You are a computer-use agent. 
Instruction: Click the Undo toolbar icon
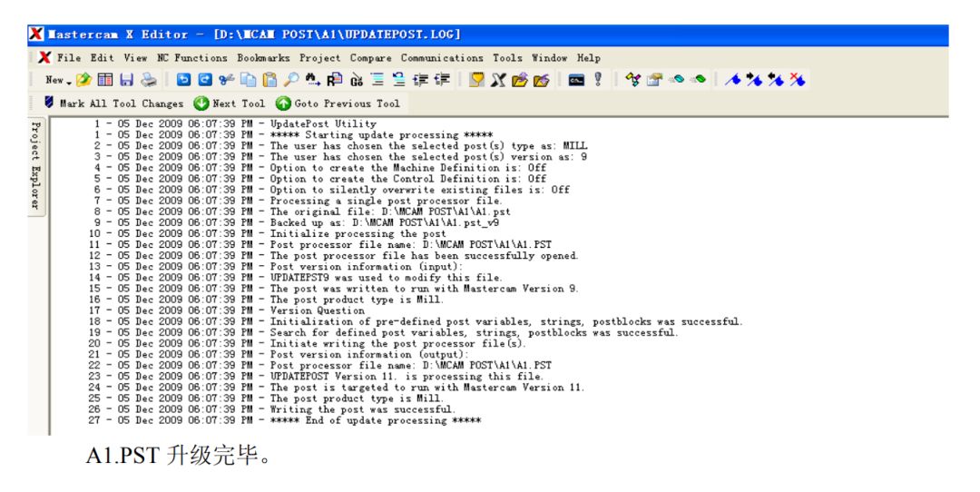(183, 80)
